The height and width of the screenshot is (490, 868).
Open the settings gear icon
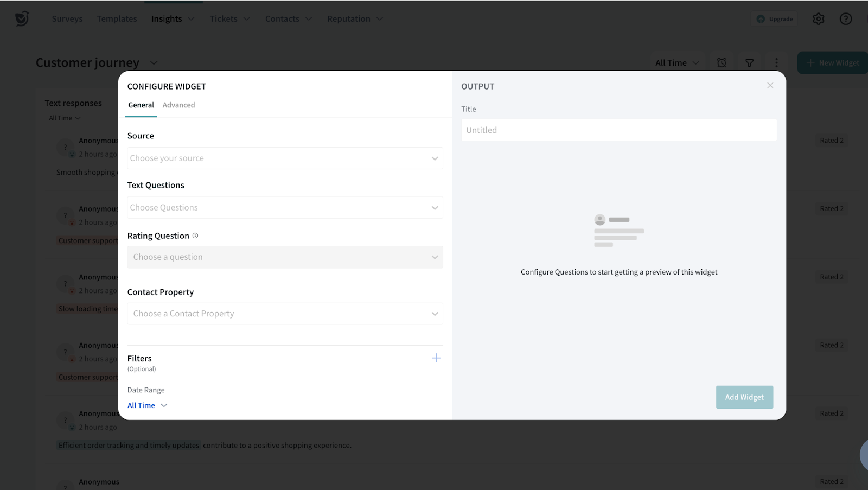(818, 19)
